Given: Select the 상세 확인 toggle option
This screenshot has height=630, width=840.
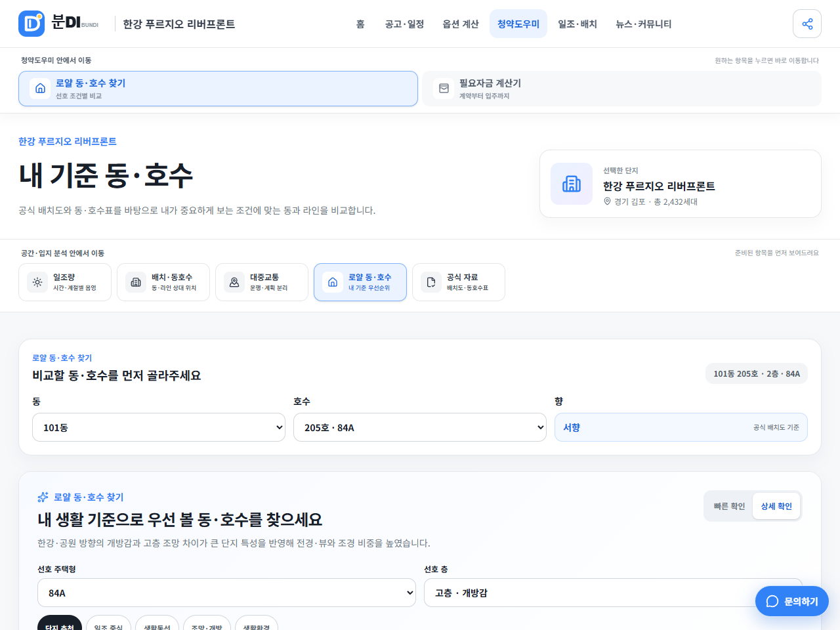Looking at the screenshot, I should 776,506.
